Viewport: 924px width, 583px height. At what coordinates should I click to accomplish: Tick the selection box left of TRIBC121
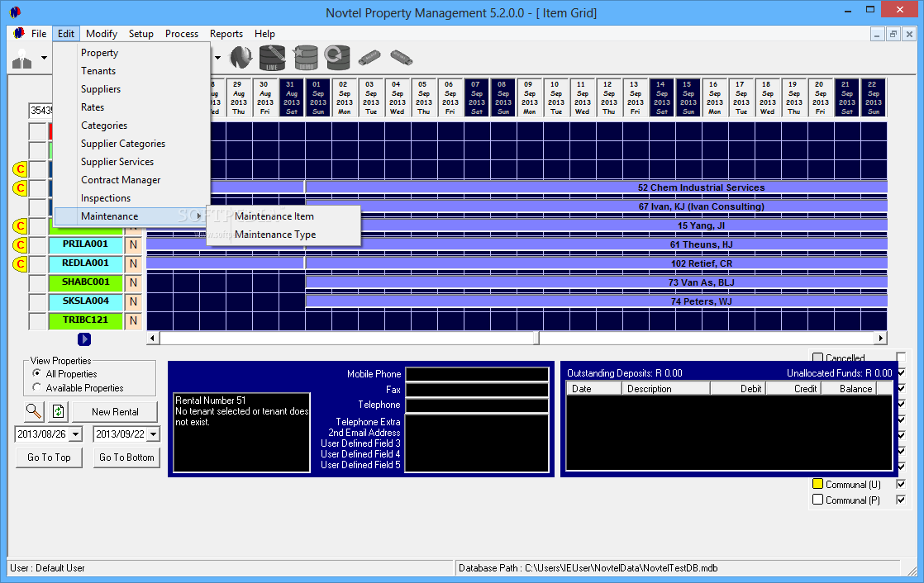click(38, 321)
